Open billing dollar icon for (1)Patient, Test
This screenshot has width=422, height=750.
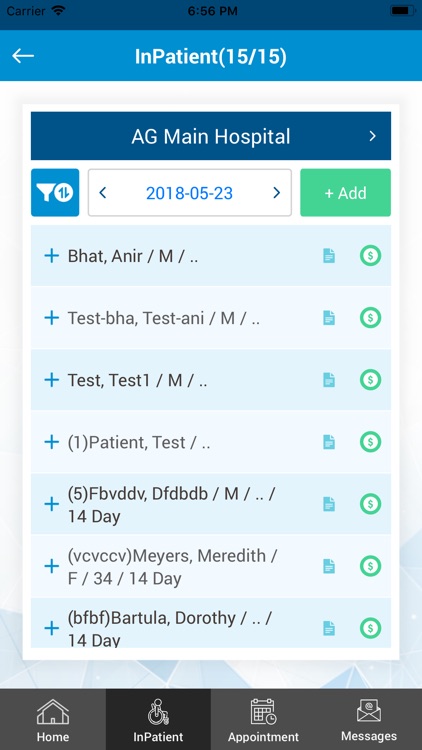370,441
